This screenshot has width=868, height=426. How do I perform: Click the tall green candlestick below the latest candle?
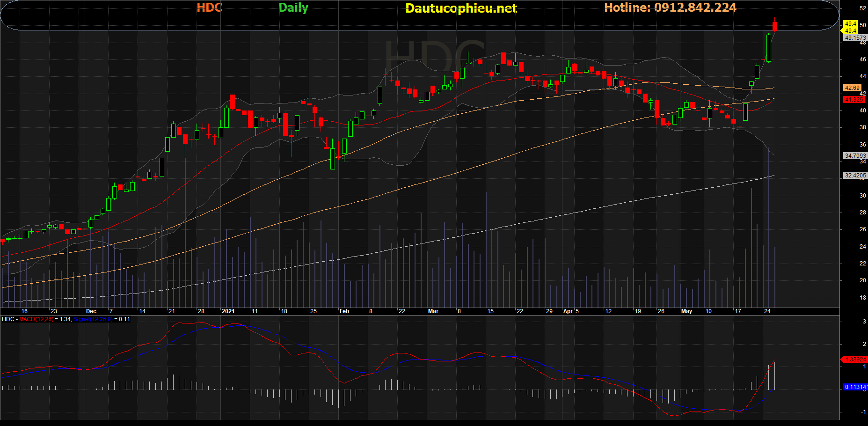pos(769,48)
